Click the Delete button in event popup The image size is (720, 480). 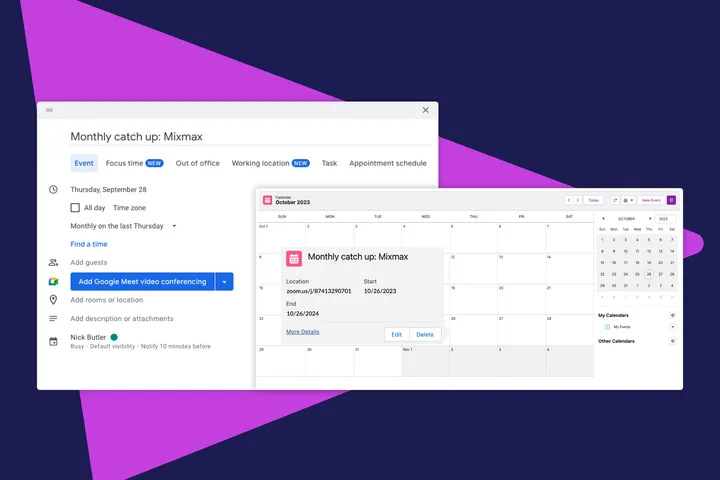point(425,334)
